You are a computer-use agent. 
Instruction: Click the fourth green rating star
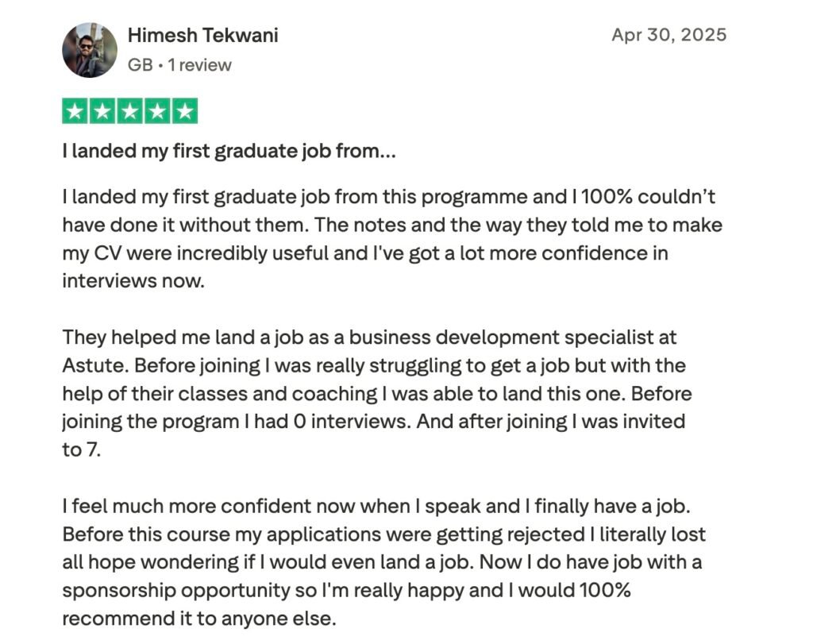(157, 111)
